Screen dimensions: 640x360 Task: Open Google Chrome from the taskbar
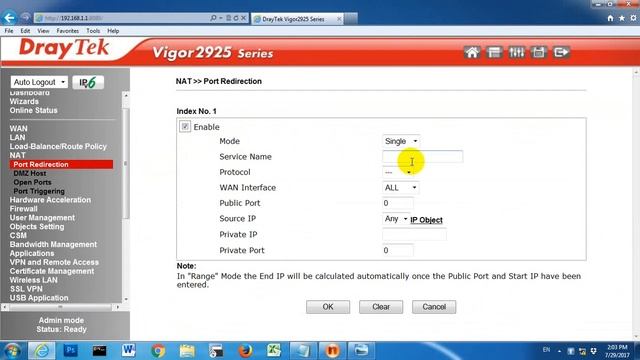click(158, 351)
